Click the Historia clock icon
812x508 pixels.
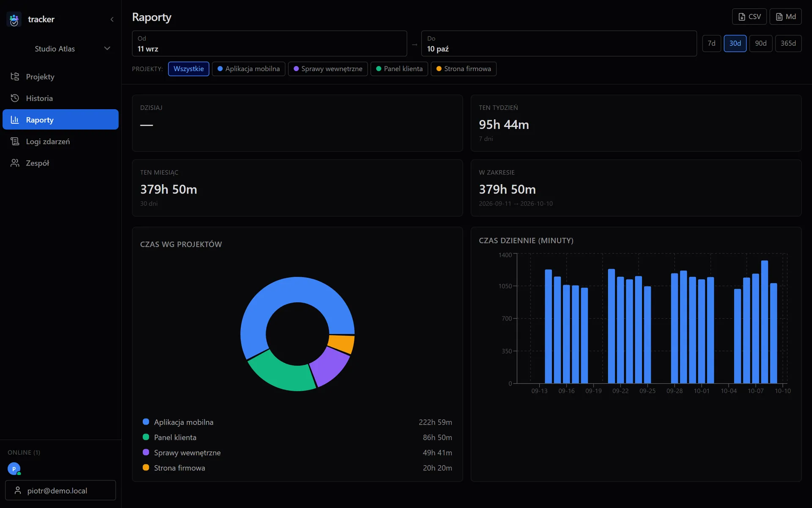pos(15,98)
